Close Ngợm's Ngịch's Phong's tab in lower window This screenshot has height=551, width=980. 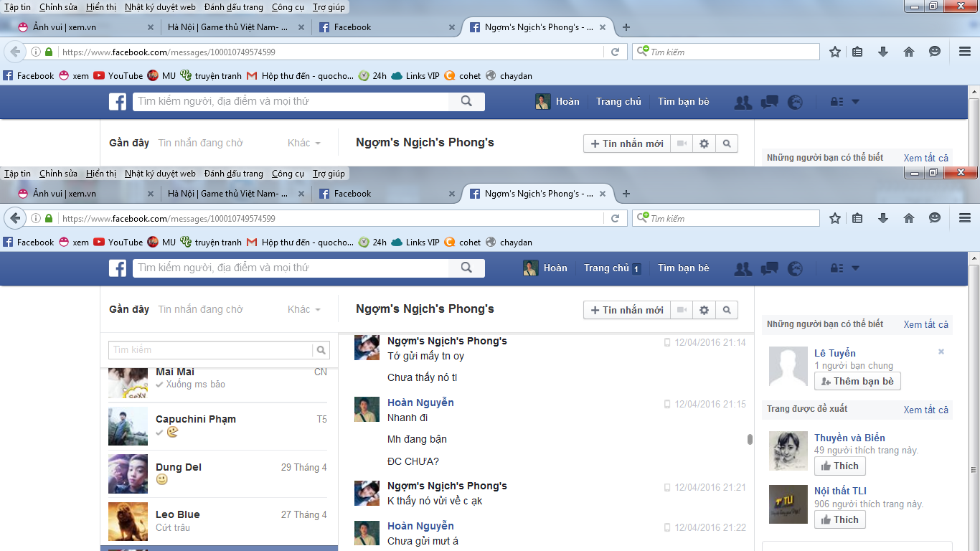[x=603, y=194]
